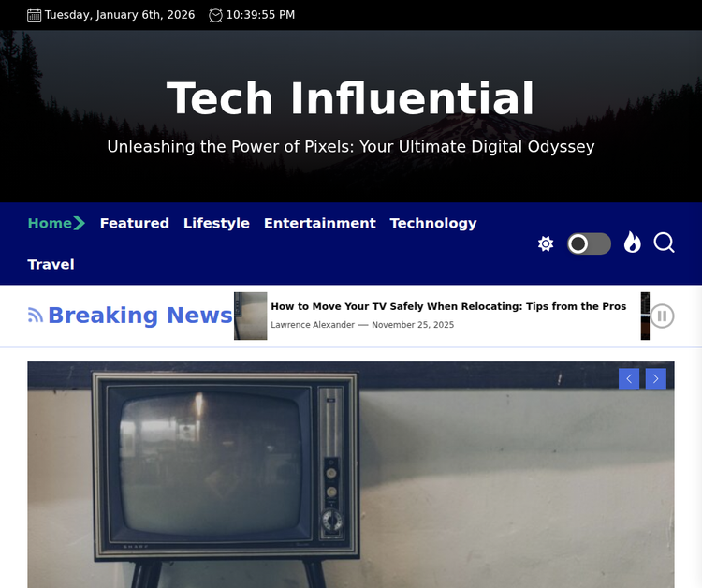Viewport: 702px width, 588px height.
Task: Pause the breaking news ticker
Action: tap(663, 316)
